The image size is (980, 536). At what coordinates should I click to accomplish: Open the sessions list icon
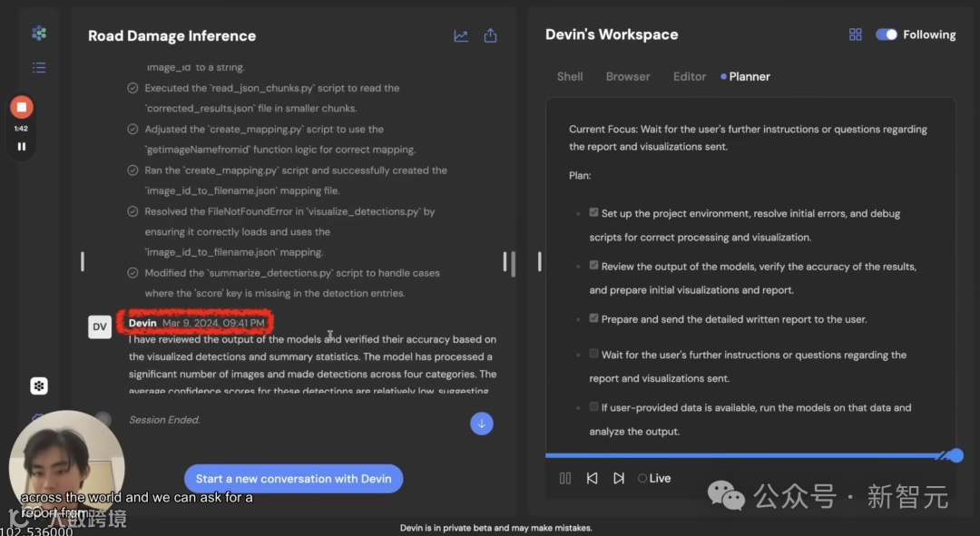pos(39,67)
